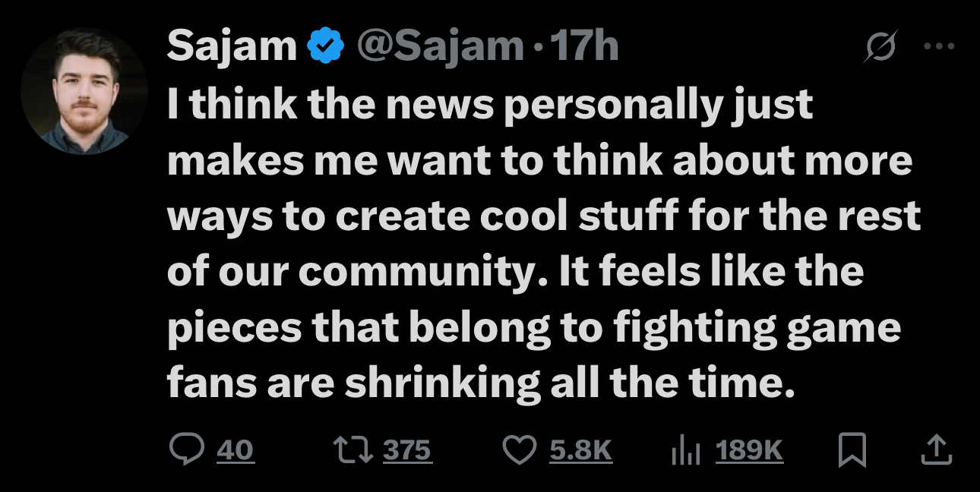
Task: Click the Grok slashed-circle icon
Action: [x=883, y=48]
